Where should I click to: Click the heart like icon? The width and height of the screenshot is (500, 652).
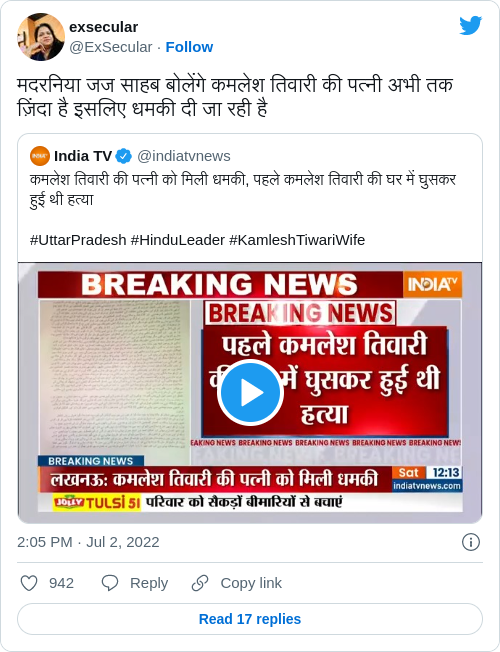[29, 583]
